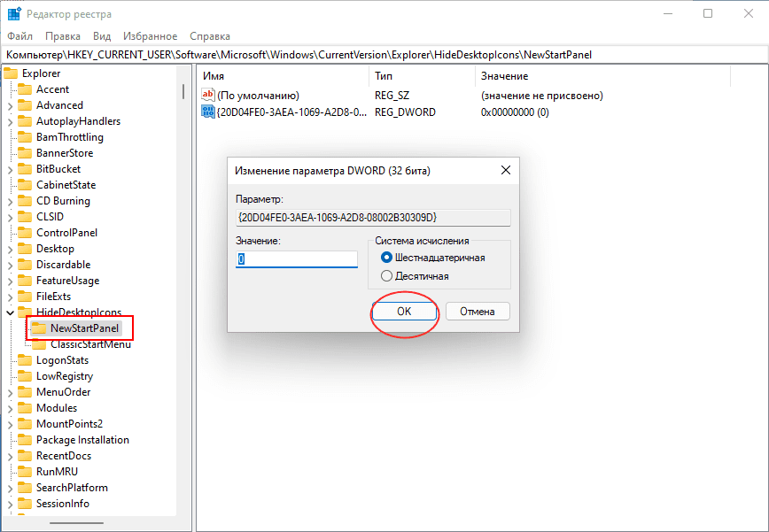769x532 pixels.
Task: Click the Значение column header
Action: tap(602, 76)
